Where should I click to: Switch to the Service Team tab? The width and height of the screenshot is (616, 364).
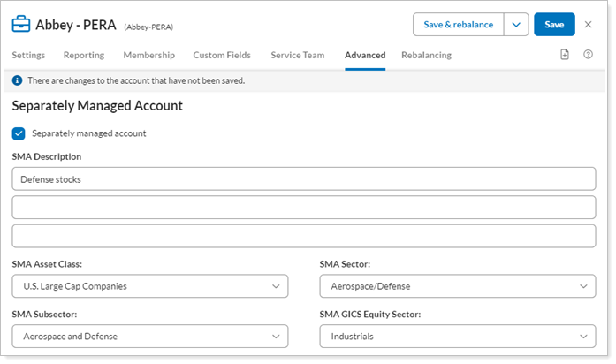[297, 55]
